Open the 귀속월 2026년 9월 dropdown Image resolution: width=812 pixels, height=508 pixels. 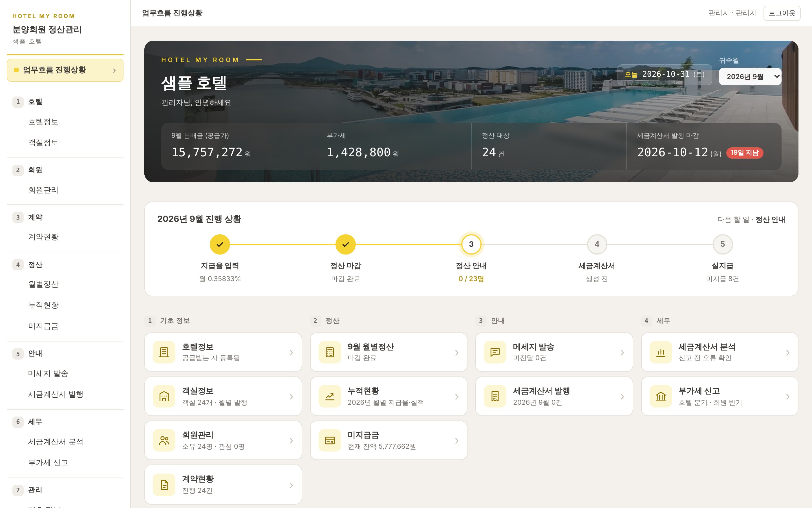click(x=750, y=76)
